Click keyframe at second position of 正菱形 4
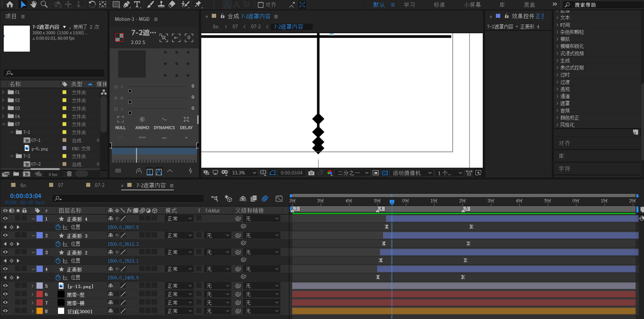This screenshot has width=644, height=319. (x=471, y=227)
